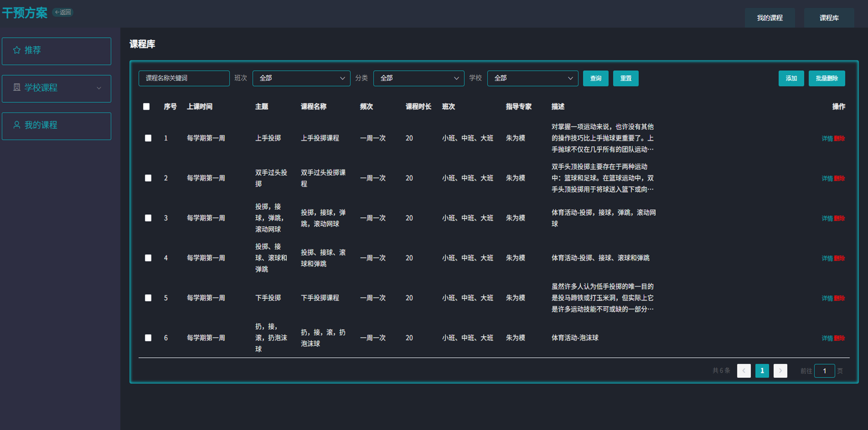Open 详情 for 下手投掷课程 row
The image size is (868, 430).
tap(827, 299)
